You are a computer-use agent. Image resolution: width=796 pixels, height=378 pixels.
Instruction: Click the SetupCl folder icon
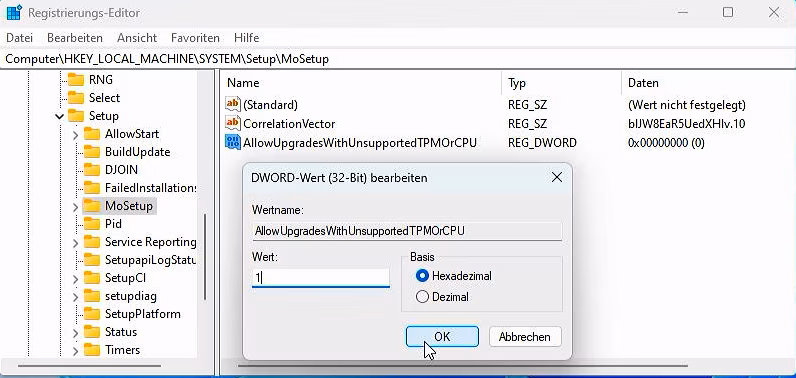[x=92, y=278]
